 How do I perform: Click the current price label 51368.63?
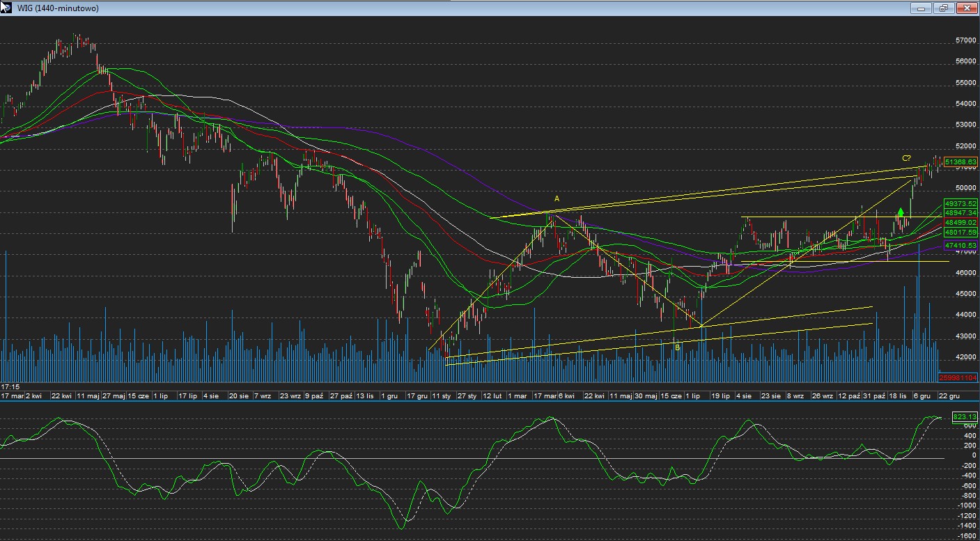point(960,162)
